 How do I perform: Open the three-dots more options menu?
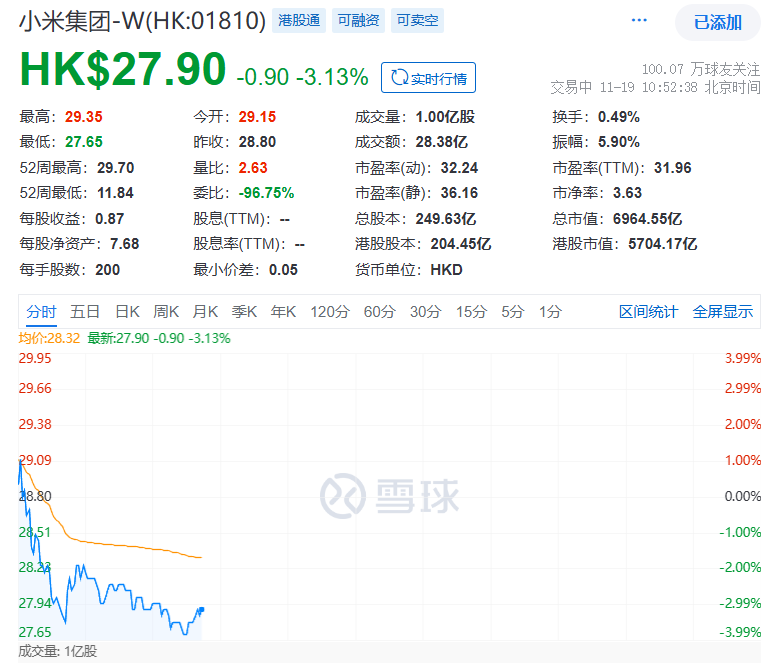(x=640, y=21)
